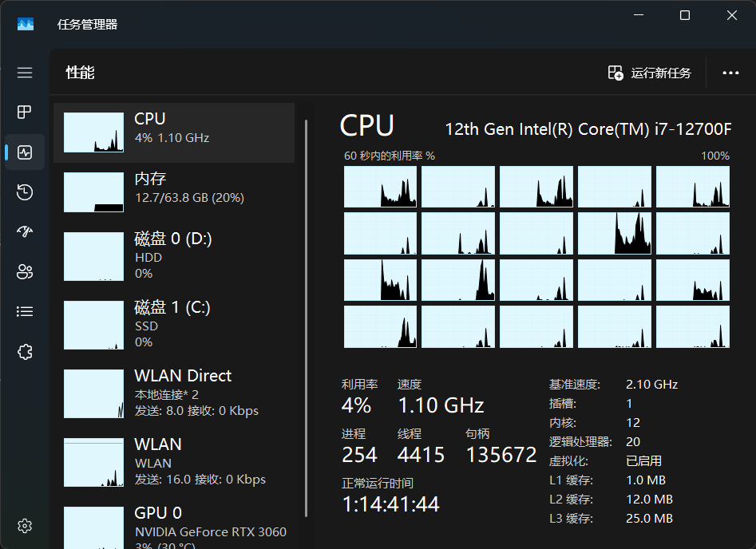Open the Users page icon
Screen dimensions: 756x549
tap(25, 272)
